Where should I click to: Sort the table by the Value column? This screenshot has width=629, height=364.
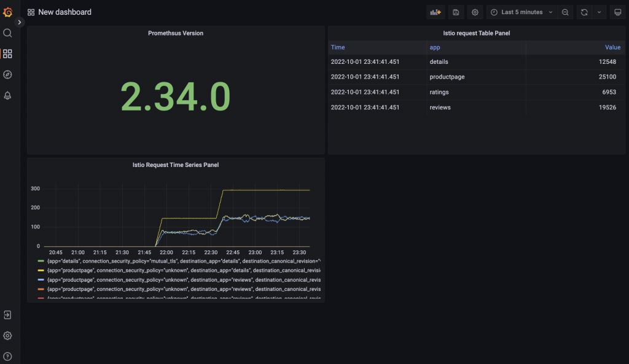612,47
